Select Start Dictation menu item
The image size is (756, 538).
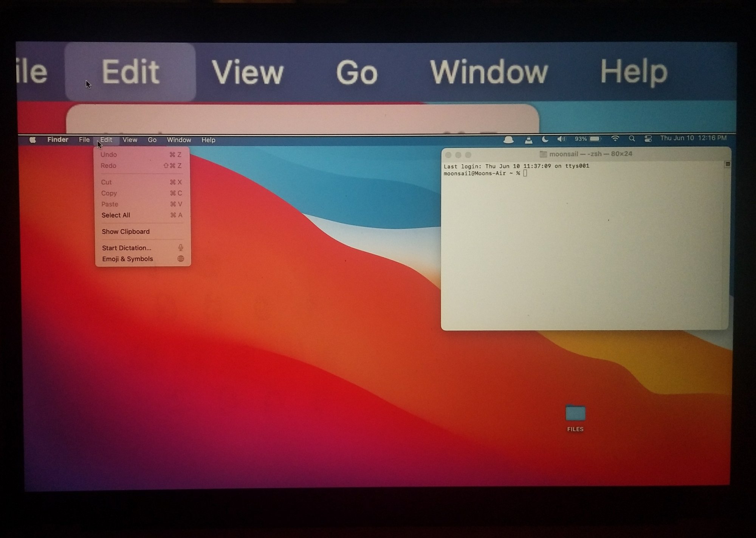(127, 248)
